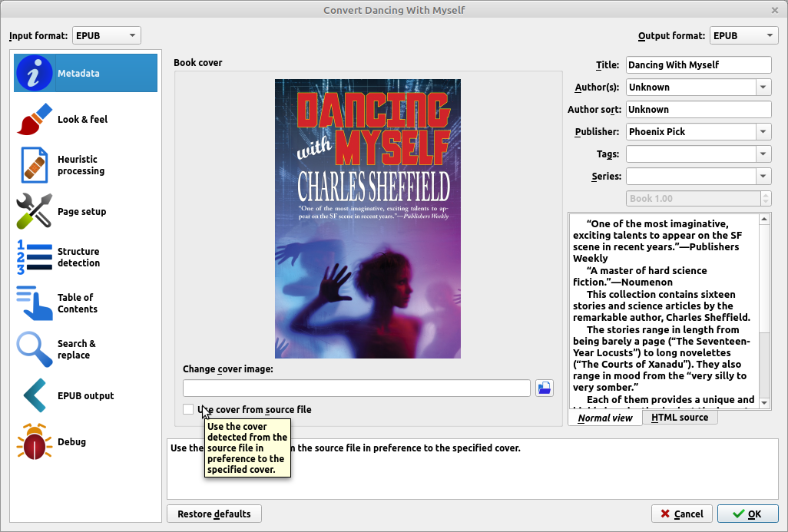Image resolution: width=788 pixels, height=532 pixels.
Task: Select the Table of Contents label
Action: click(x=78, y=303)
